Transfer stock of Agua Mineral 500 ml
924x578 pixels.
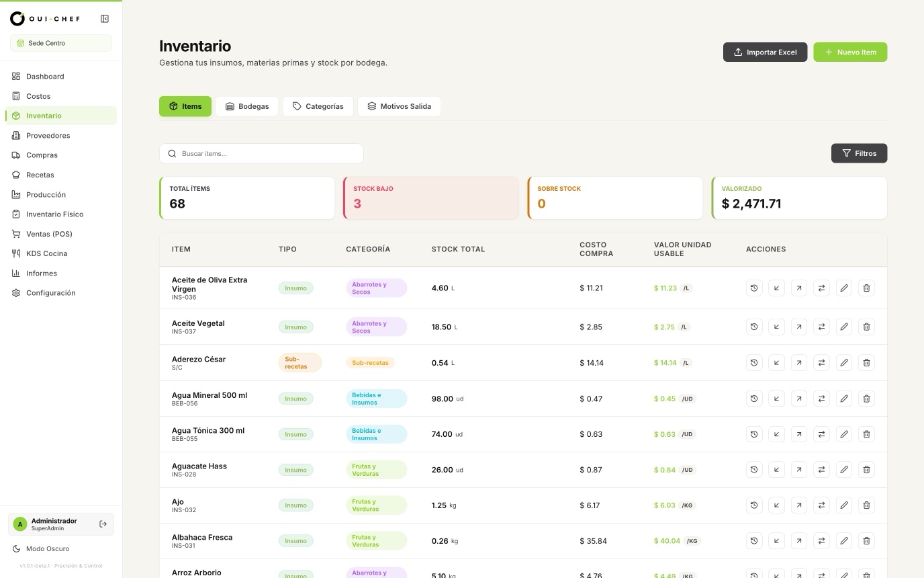(x=821, y=399)
